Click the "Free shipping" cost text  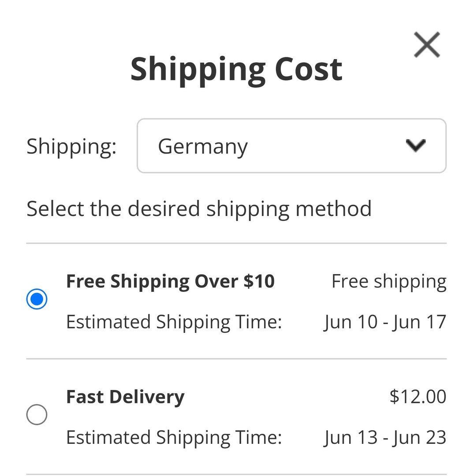tap(389, 281)
